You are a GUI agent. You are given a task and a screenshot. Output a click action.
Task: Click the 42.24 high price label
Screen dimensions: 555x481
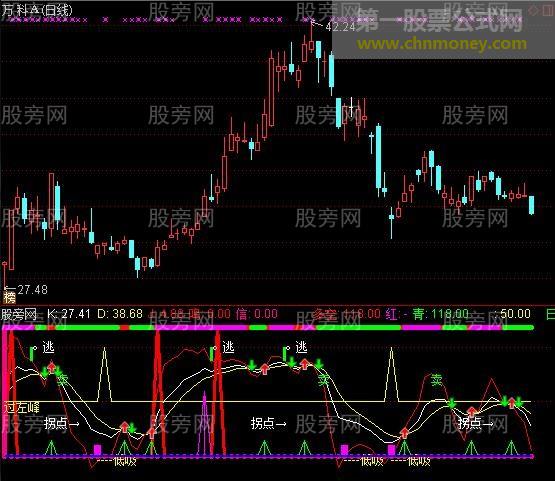340,27
